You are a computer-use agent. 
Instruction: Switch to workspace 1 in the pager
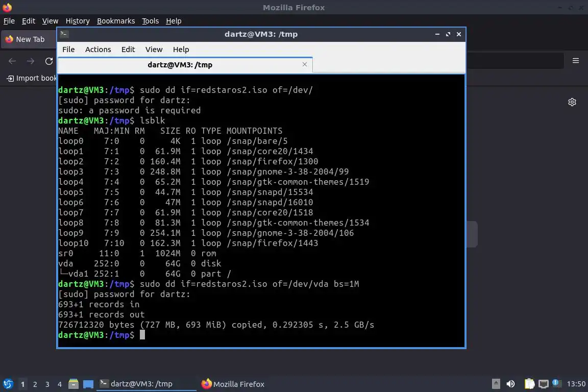click(23, 384)
